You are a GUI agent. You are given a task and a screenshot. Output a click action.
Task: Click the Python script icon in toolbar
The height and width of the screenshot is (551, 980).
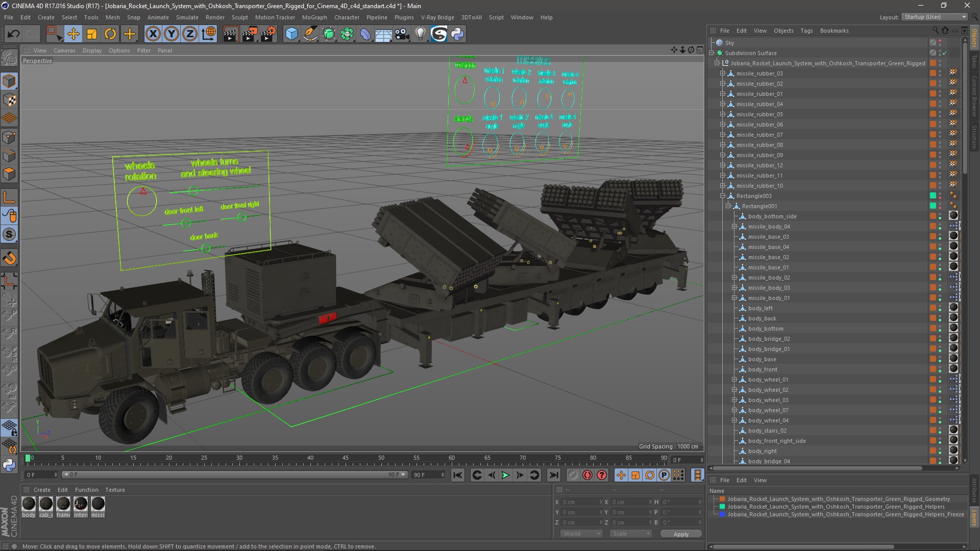coord(457,34)
